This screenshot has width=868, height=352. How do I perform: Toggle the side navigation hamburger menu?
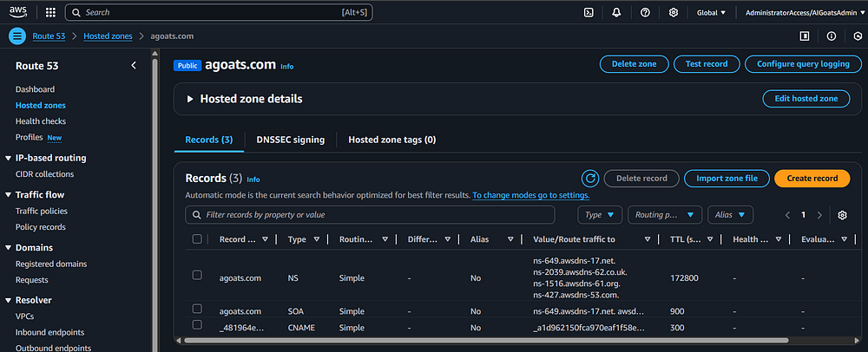tap(17, 36)
